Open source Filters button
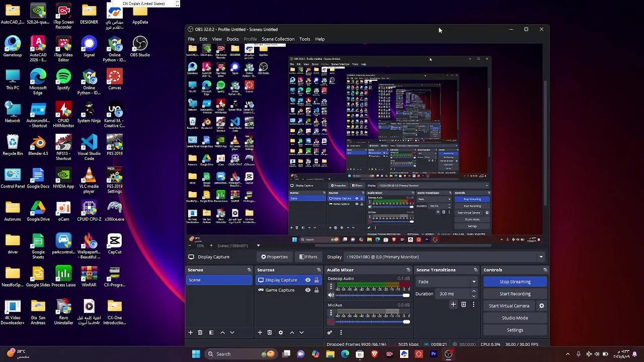Image resolution: width=644 pixels, height=362 pixels. [x=308, y=257]
